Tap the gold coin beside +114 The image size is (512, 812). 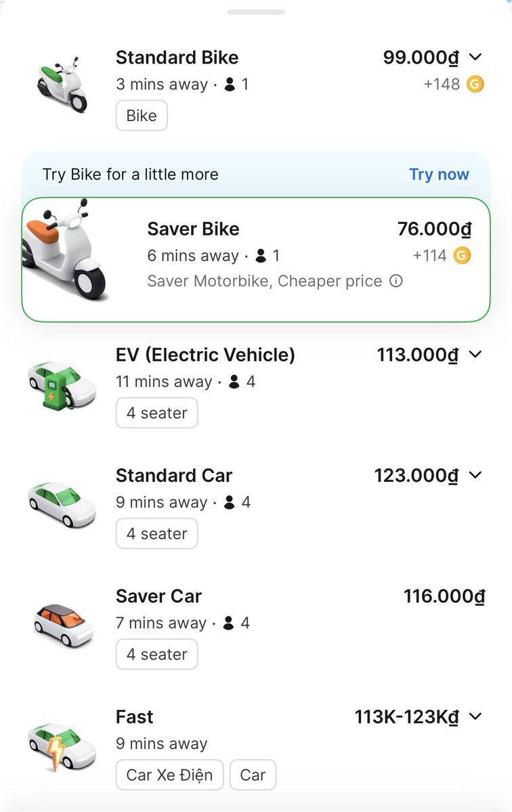click(x=462, y=256)
